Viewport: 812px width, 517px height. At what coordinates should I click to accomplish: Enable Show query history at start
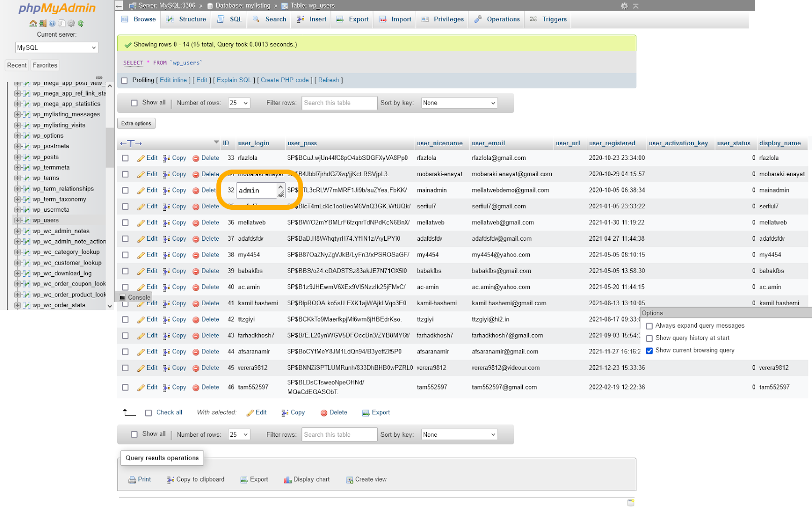click(x=649, y=338)
